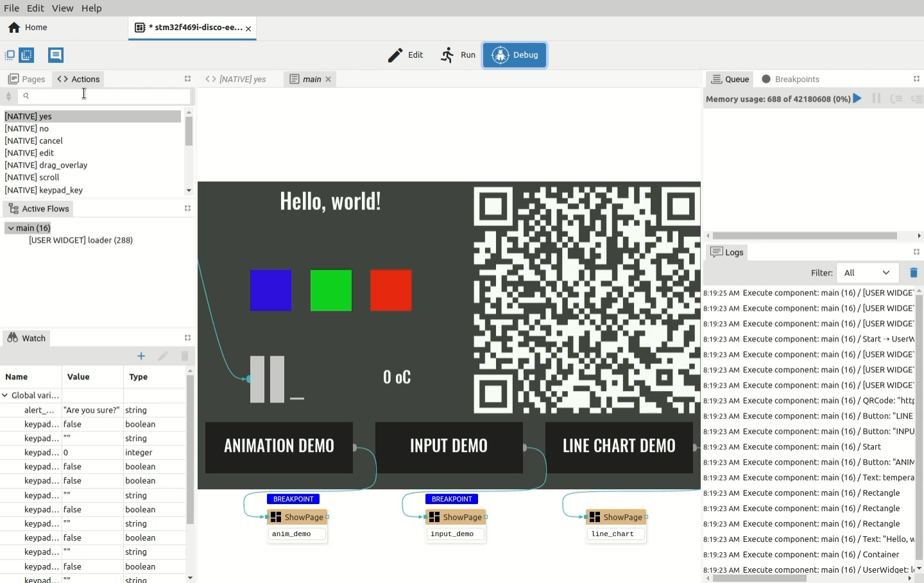Image resolution: width=924 pixels, height=583 pixels.
Task: Click the edit watch pencil icon
Action: tap(163, 356)
